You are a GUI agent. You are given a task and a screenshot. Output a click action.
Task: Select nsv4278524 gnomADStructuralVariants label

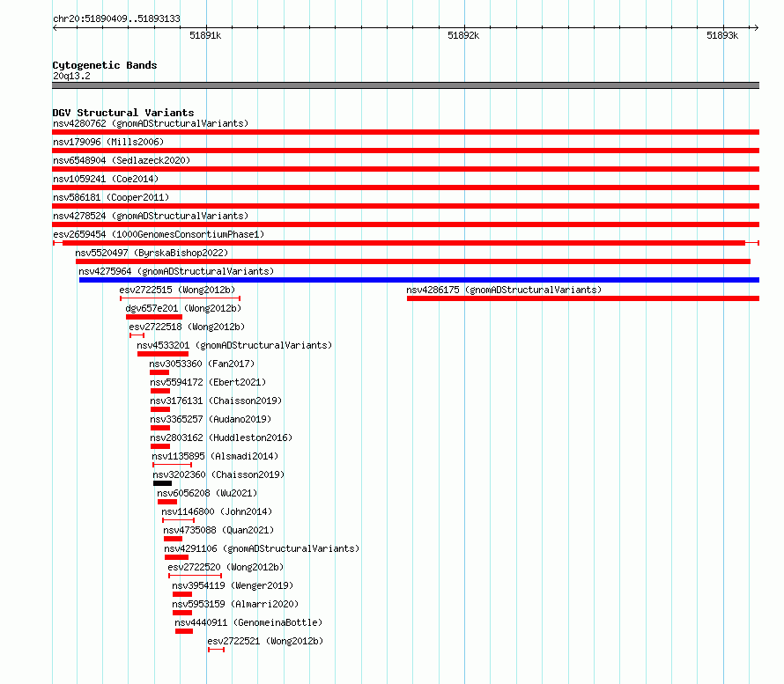[x=151, y=216]
